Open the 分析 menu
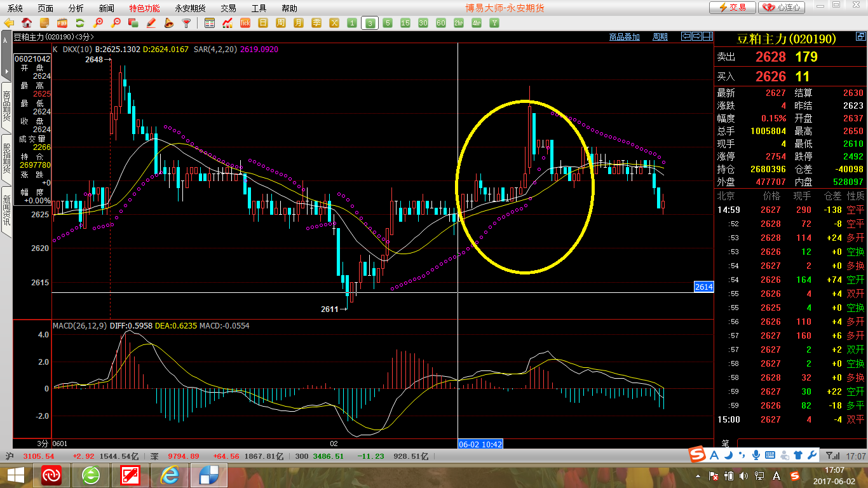 click(x=76, y=8)
